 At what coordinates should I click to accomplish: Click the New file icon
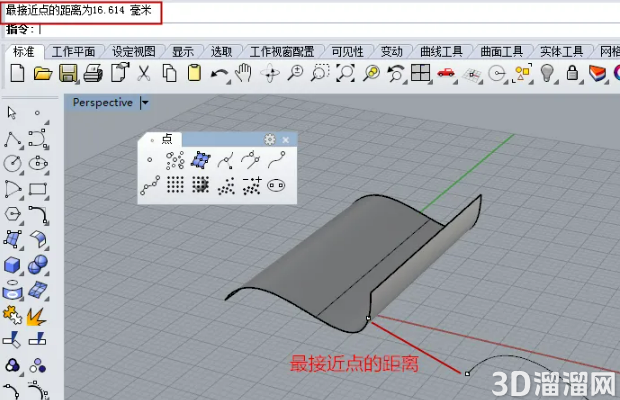17,74
